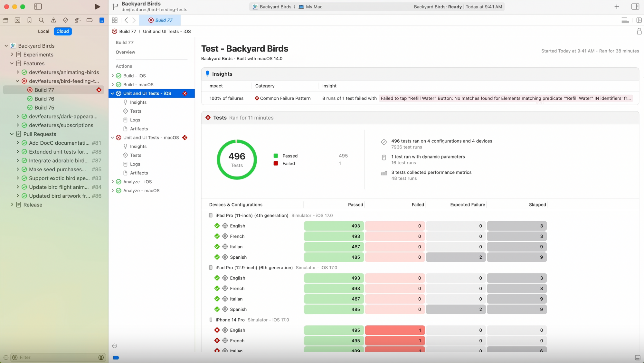The width and height of the screenshot is (644, 363).
Task: Select the Test navigator diamond icon
Action: (x=65, y=20)
